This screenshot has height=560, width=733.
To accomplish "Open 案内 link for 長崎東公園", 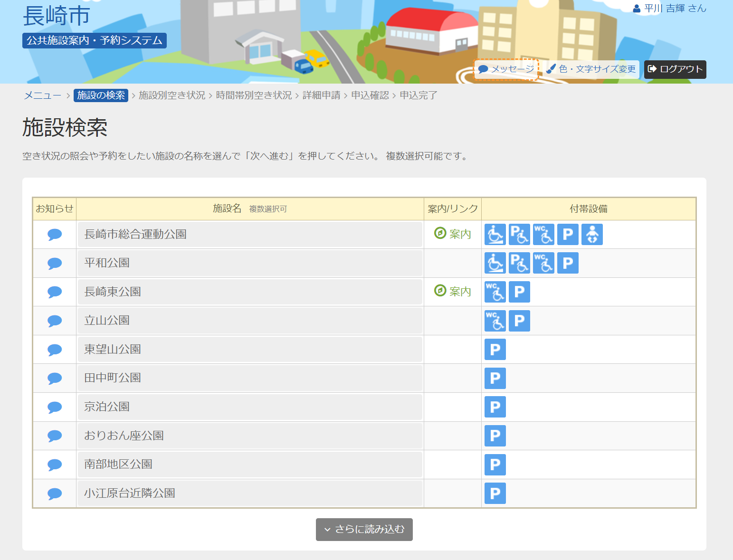I will [x=453, y=292].
